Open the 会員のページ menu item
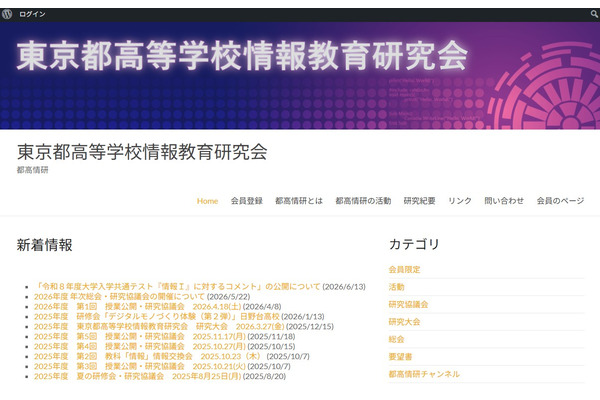600x400 pixels. [560, 201]
